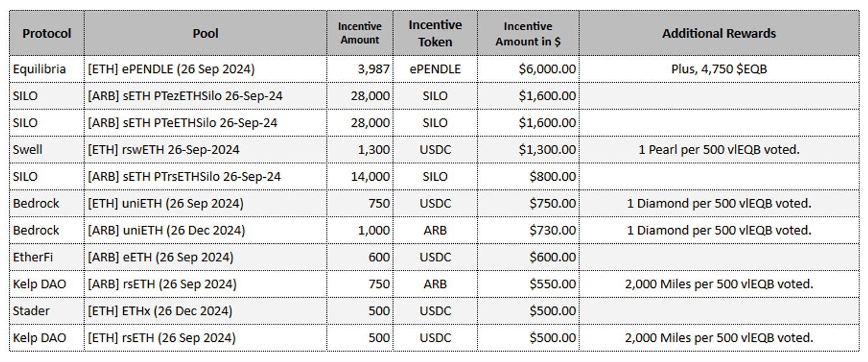Click the ETHx (26 Dec 2024) pool cell
This screenshot has width=868, height=362.
[160, 311]
